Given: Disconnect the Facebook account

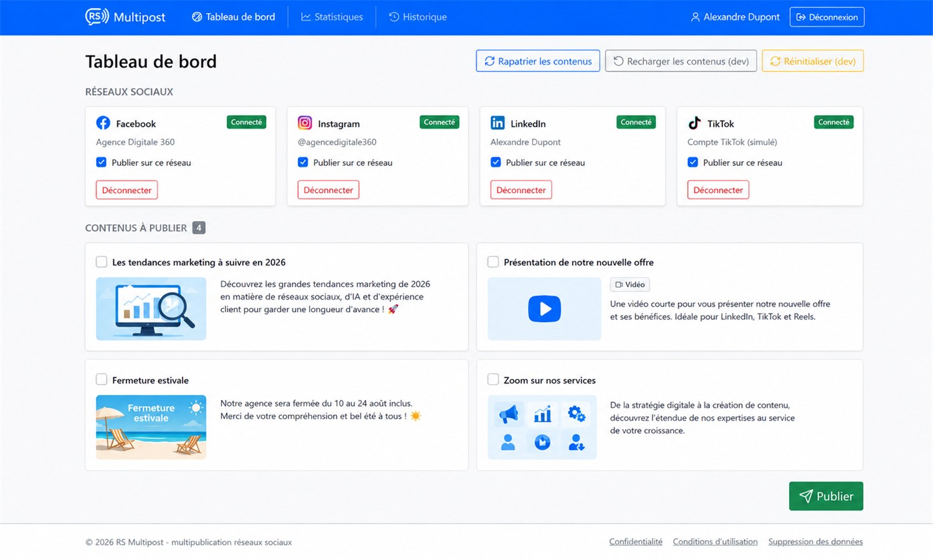Looking at the screenshot, I should point(127,190).
